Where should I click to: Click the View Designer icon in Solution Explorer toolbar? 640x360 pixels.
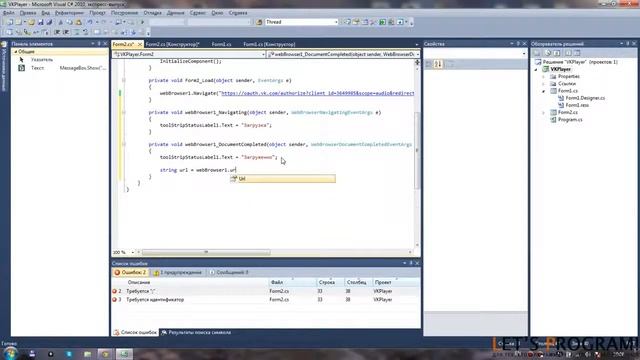pos(577,53)
